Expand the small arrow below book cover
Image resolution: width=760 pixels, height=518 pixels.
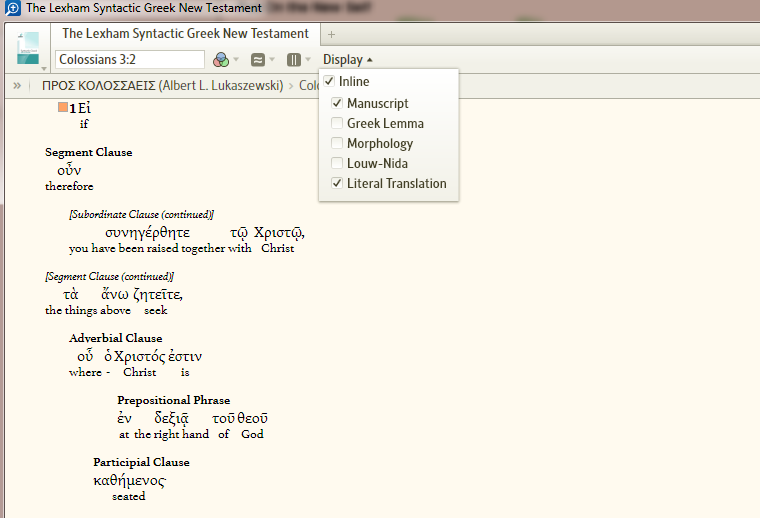click(44, 69)
